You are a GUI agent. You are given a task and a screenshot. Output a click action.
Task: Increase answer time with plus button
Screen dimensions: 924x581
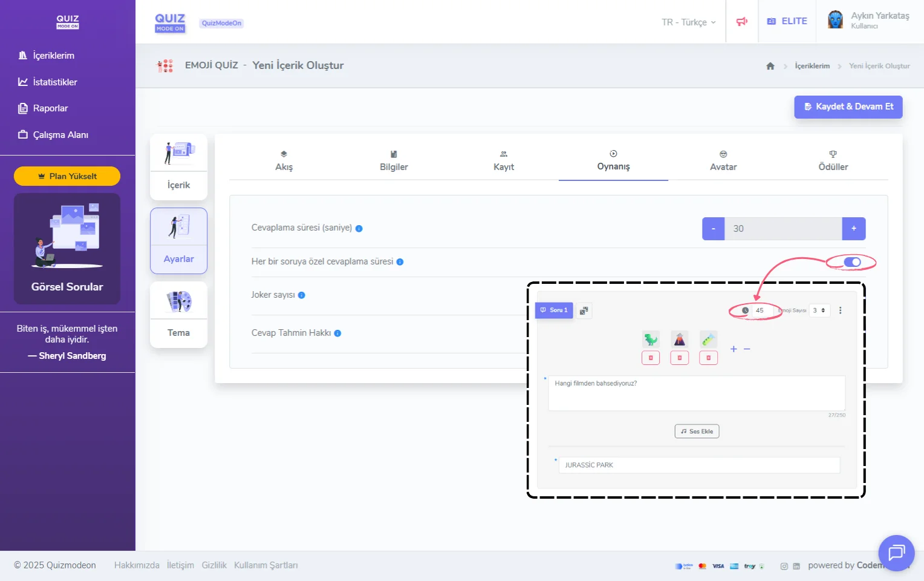click(x=853, y=229)
